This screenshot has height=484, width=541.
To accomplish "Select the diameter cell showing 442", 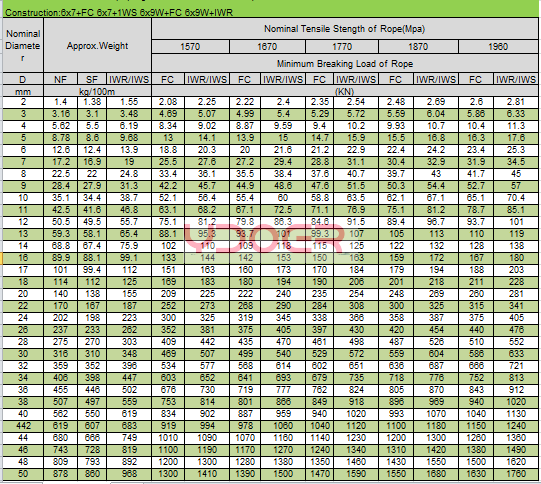I will click(23, 426).
